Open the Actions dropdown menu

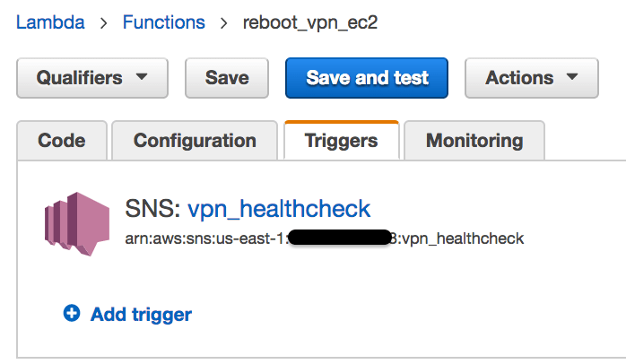(531, 78)
